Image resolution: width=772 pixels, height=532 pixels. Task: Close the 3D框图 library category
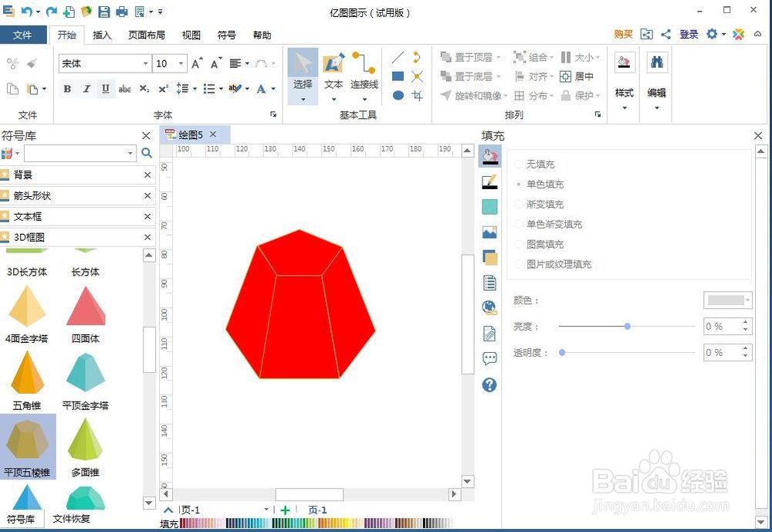coord(147,237)
